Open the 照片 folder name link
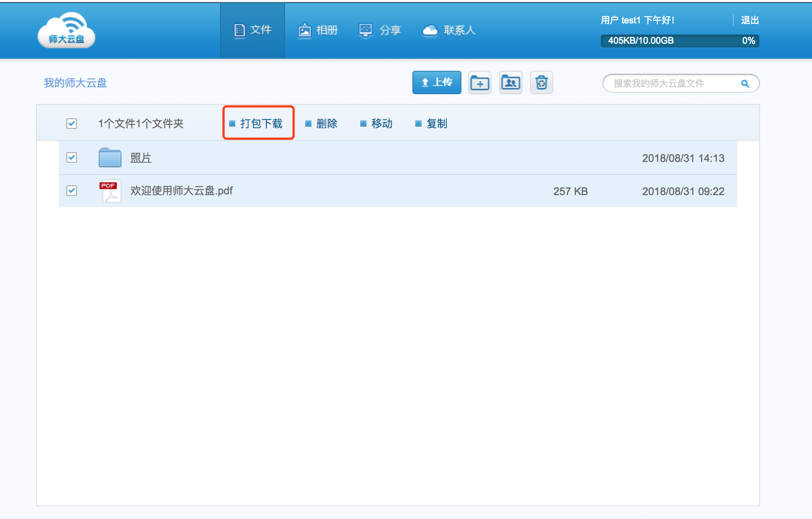The height and width of the screenshot is (519, 812). (x=141, y=158)
